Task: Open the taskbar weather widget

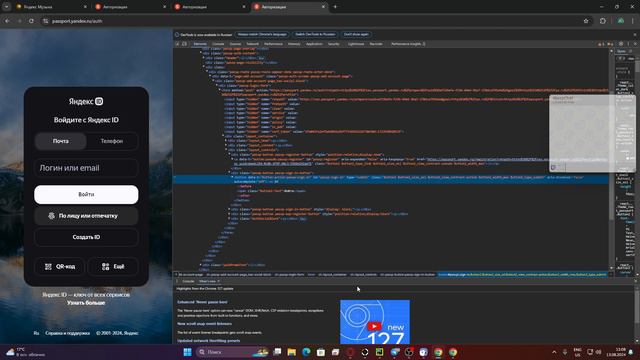Action: click(x=26, y=352)
